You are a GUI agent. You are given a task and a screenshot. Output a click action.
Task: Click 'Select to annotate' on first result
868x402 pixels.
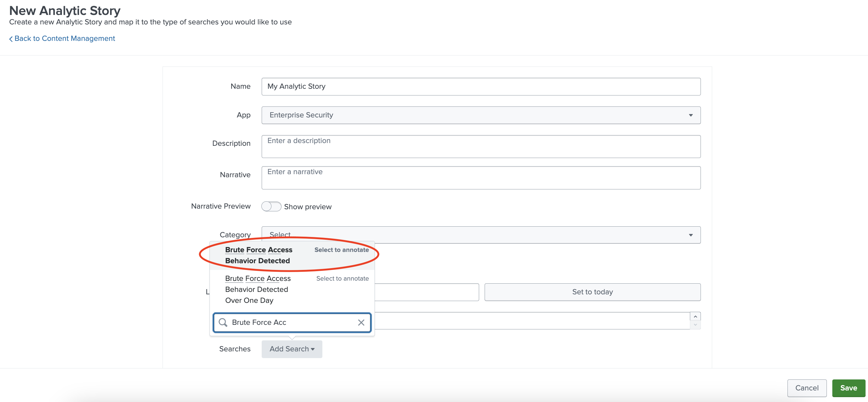(341, 250)
